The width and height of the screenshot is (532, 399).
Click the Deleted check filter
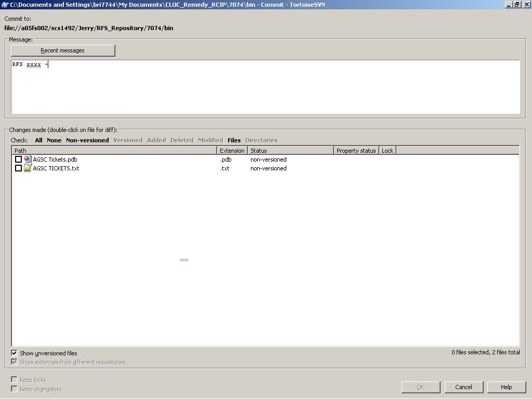(x=182, y=140)
